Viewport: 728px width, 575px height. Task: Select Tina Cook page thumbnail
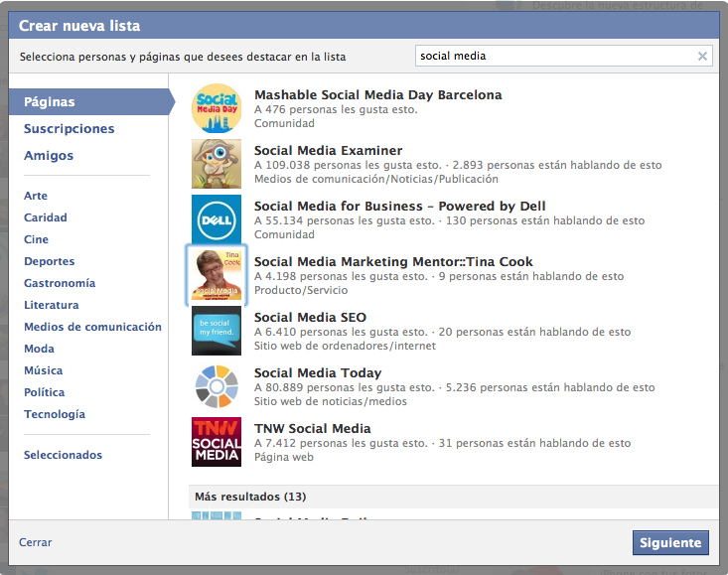coord(217,275)
